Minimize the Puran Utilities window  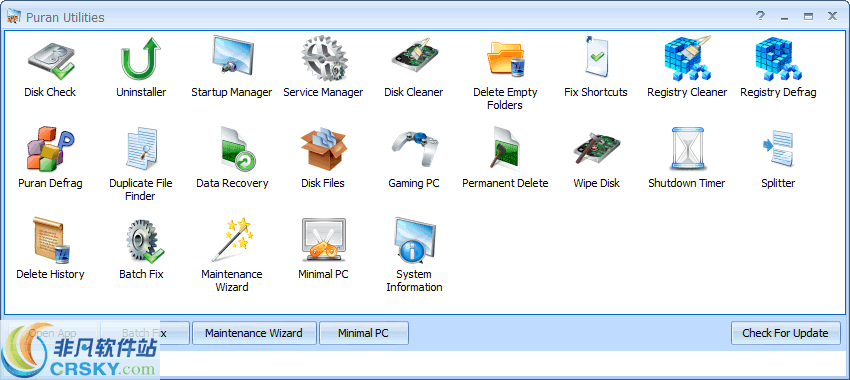click(784, 17)
